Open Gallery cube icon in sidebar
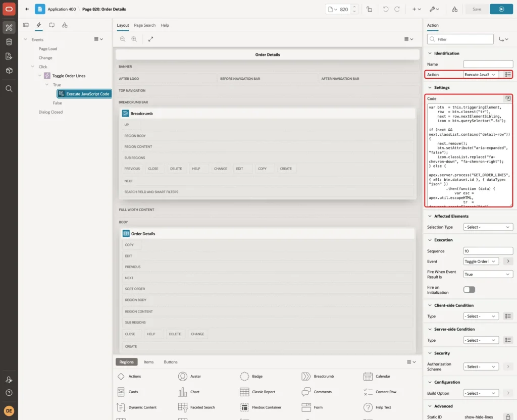 [9, 70]
